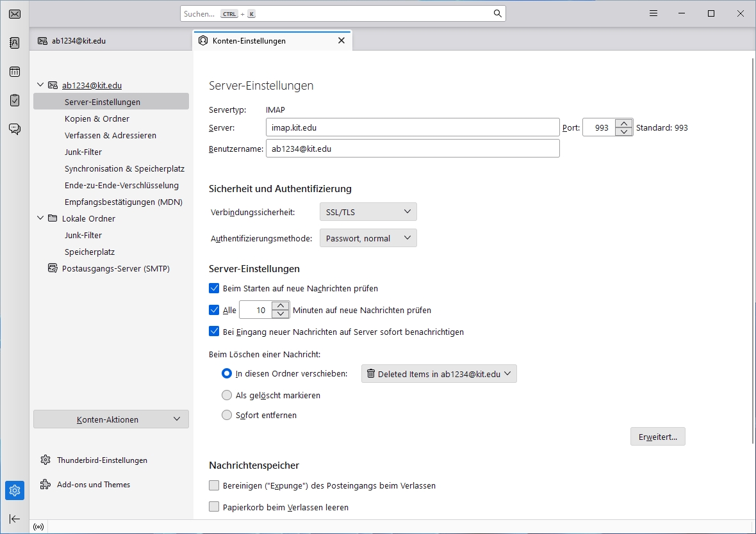Click the 'Erweitert...' button
756x534 pixels.
pyautogui.click(x=657, y=437)
